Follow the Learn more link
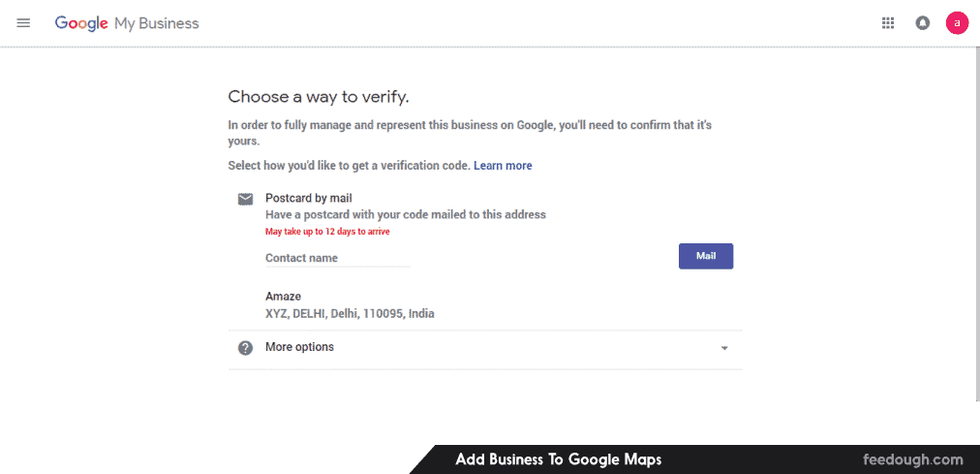Screen dimensions: 980x474 tap(503, 166)
